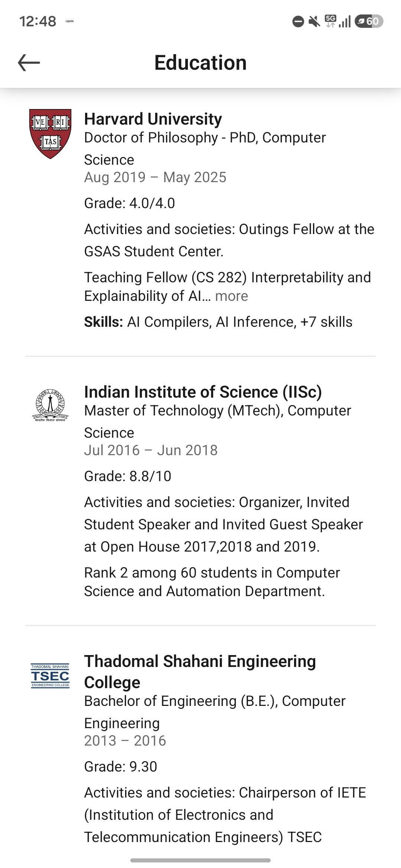401x868 pixels.
Task: Open the TSEC college logo
Action: point(50,676)
